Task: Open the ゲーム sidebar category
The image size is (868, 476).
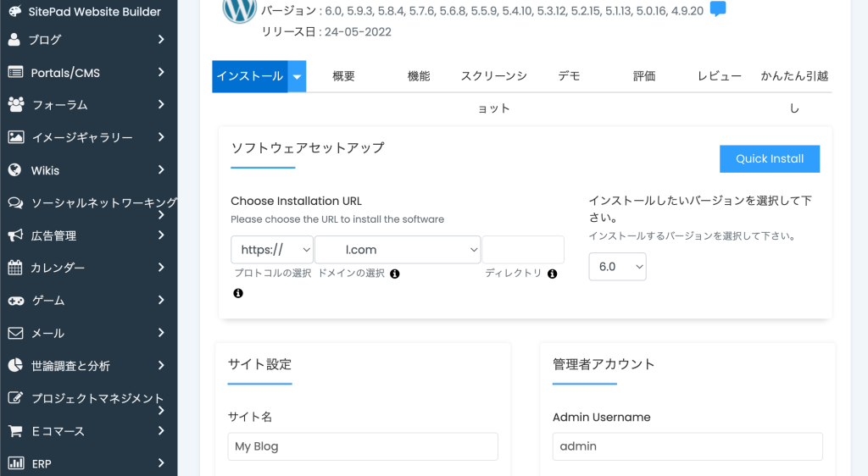Action: pos(88,300)
